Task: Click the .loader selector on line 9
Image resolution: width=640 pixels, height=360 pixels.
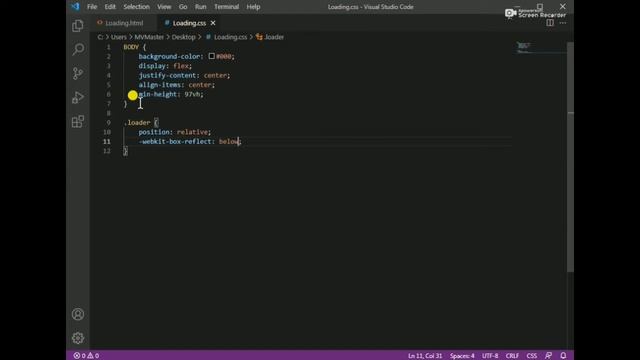Action: pos(137,122)
